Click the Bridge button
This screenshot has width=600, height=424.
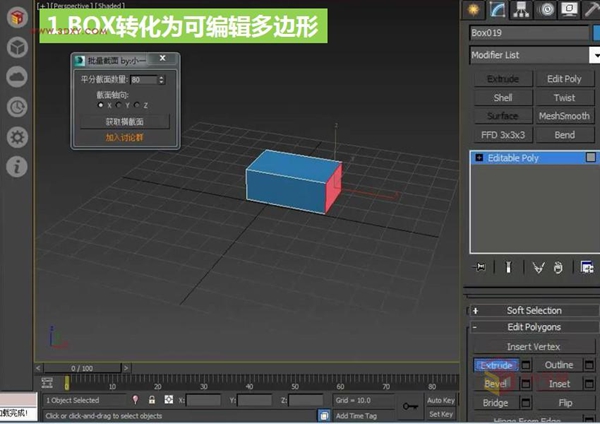coord(496,403)
